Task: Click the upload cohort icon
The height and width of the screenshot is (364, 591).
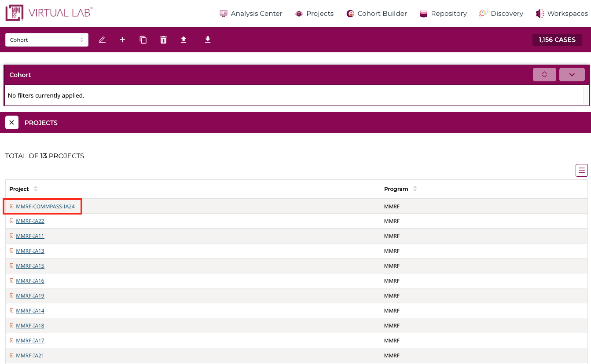Action: click(184, 40)
